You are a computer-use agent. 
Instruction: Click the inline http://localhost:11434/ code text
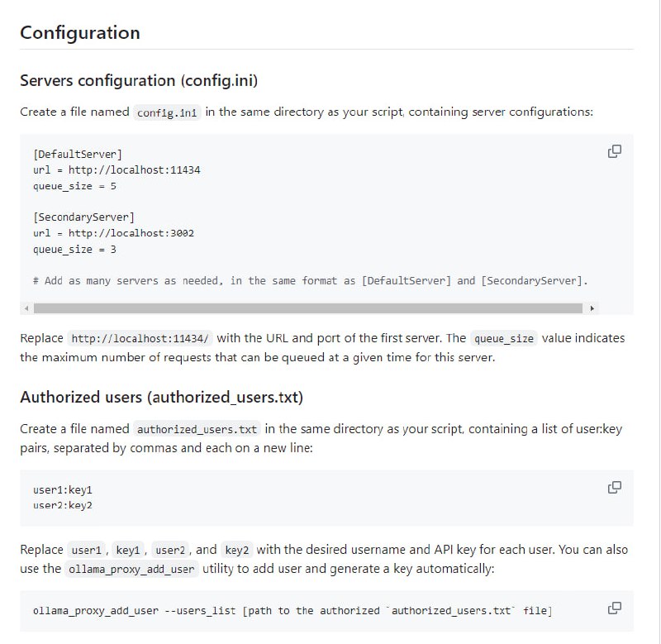point(141,338)
